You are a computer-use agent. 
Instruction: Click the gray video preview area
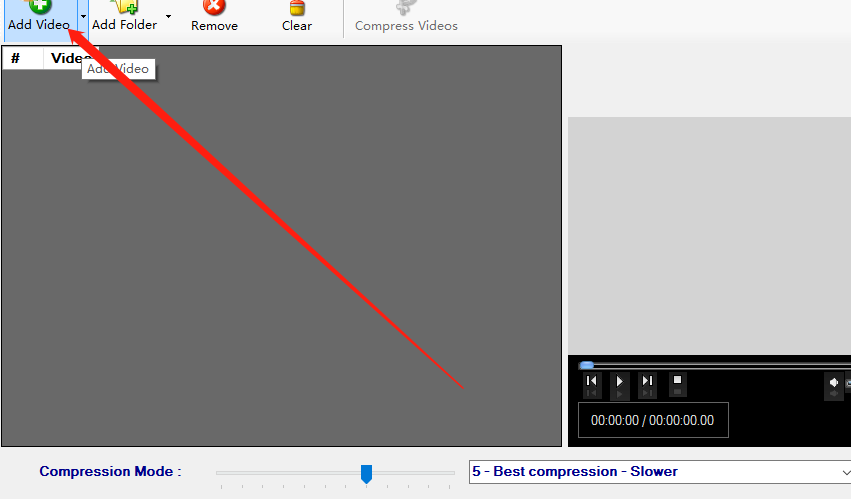pos(709,236)
